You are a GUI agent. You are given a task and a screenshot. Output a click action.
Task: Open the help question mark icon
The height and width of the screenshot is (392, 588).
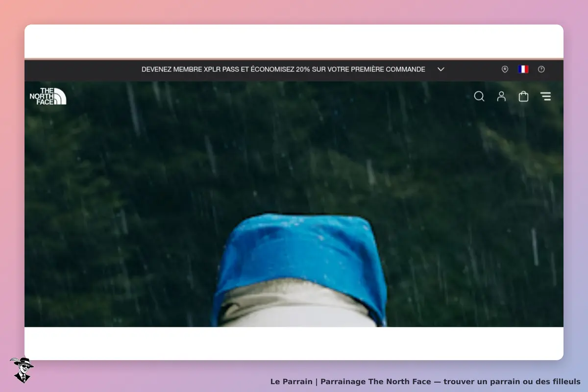click(541, 70)
